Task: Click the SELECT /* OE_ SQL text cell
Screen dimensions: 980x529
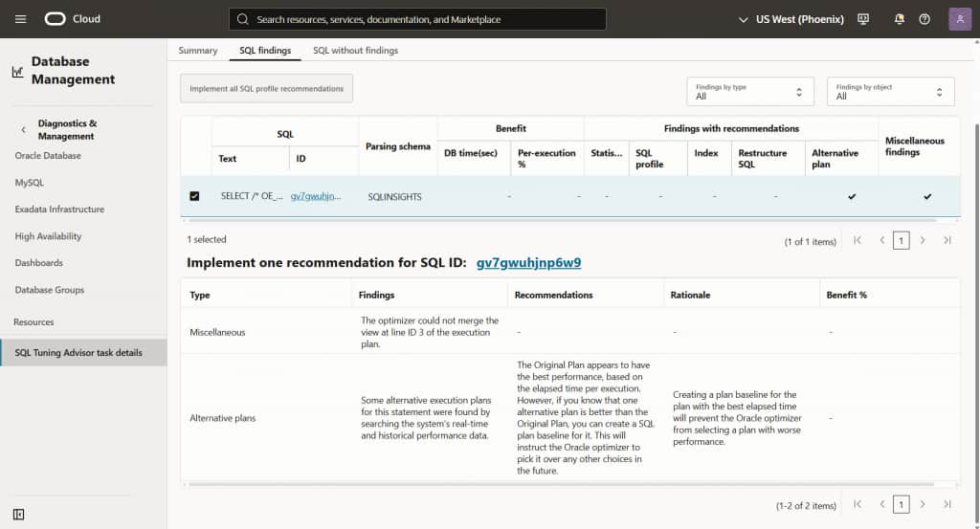Action: click(x=252, y=196)
